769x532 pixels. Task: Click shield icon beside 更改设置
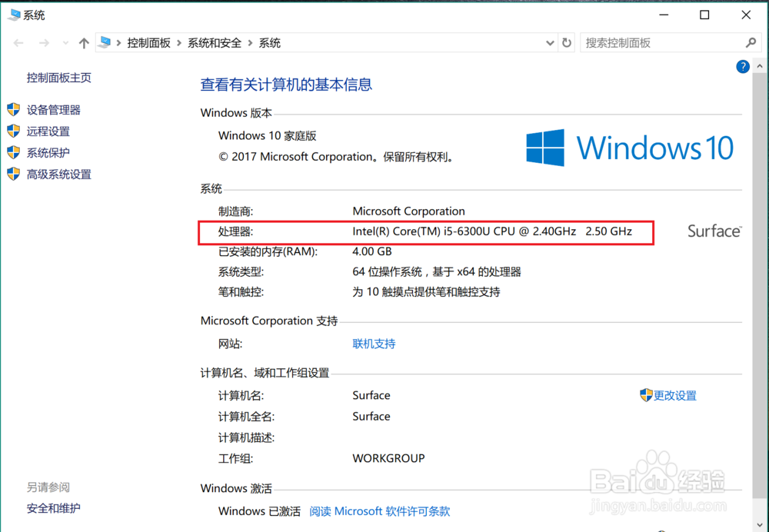pyautogui.click(x=646, y=394)
